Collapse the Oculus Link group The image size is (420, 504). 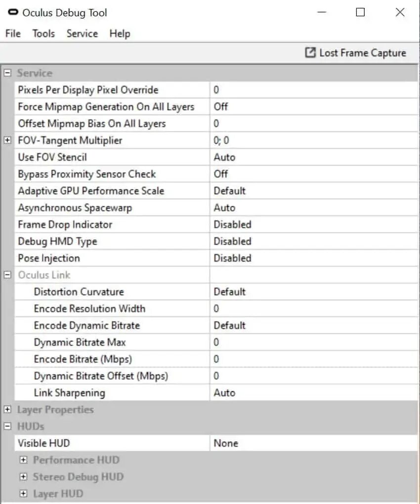[7, 275]
